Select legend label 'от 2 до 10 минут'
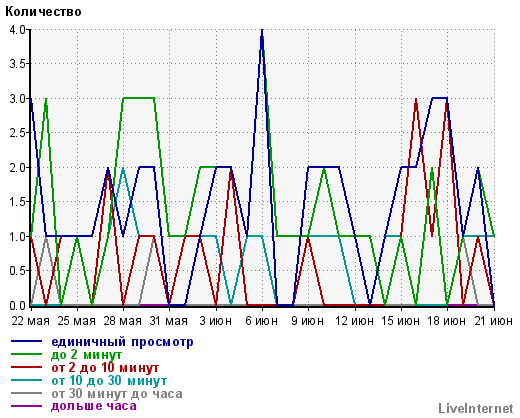520x418 pixels. click(x=105, y=368)
